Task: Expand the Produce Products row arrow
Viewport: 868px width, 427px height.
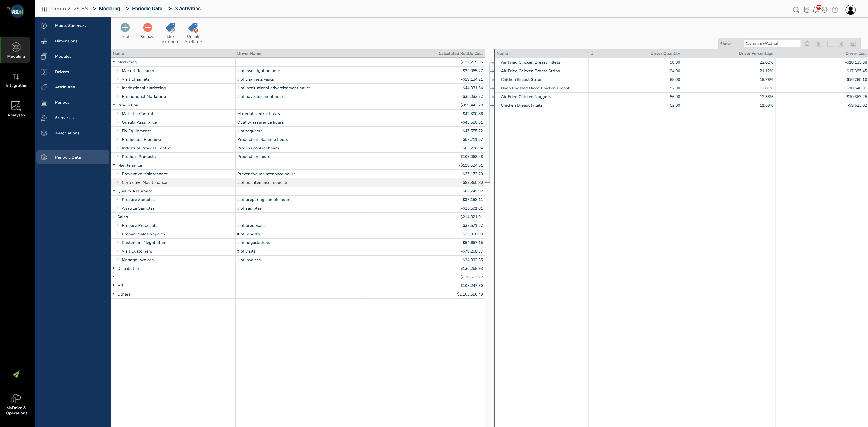Action: (x=118, y=157)
